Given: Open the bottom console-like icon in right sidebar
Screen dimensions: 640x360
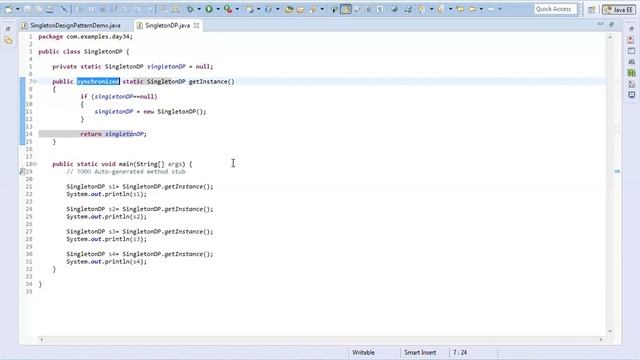Looking at the screenshot, I should click(x=631, y=95).
